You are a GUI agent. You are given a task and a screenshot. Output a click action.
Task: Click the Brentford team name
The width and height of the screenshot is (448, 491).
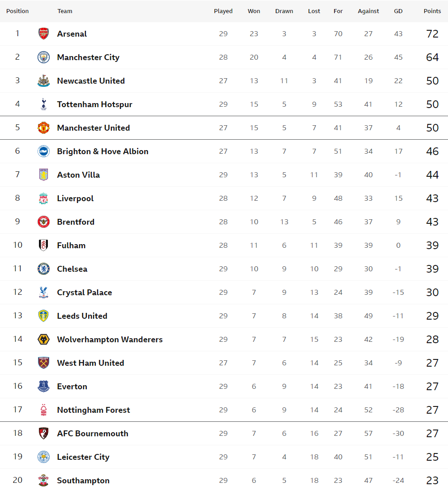[75, 222]
